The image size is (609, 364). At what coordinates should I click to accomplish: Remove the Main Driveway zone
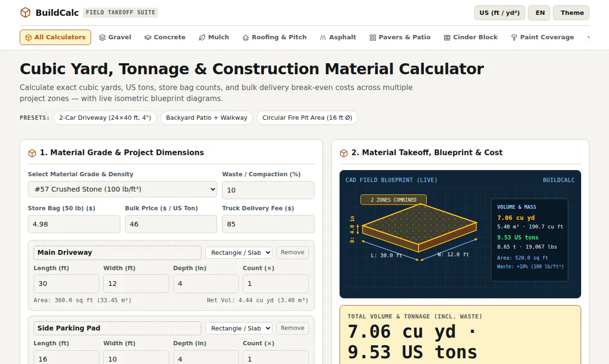click(293, 252)
